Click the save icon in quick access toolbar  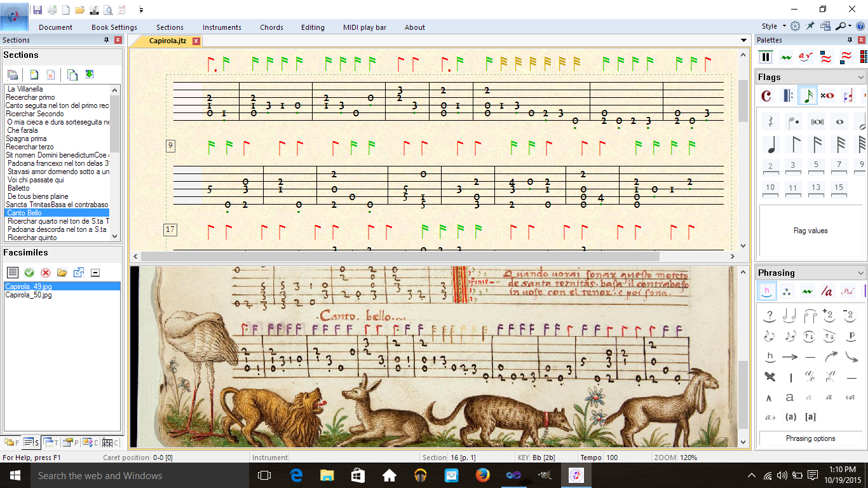[37, 10]
